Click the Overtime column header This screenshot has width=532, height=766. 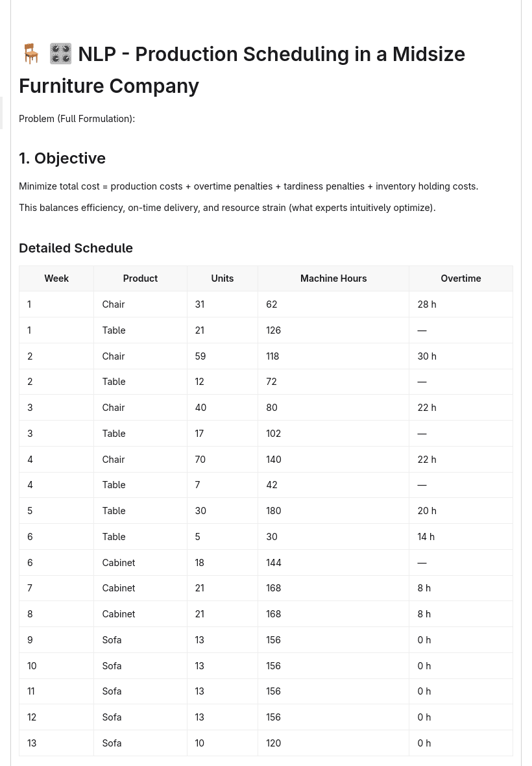point(461,278)
